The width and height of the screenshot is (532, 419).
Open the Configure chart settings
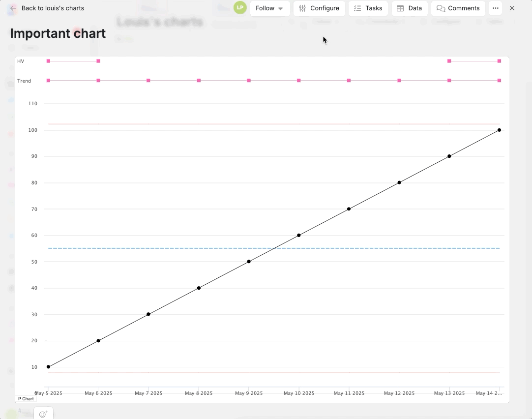point(319,8)
